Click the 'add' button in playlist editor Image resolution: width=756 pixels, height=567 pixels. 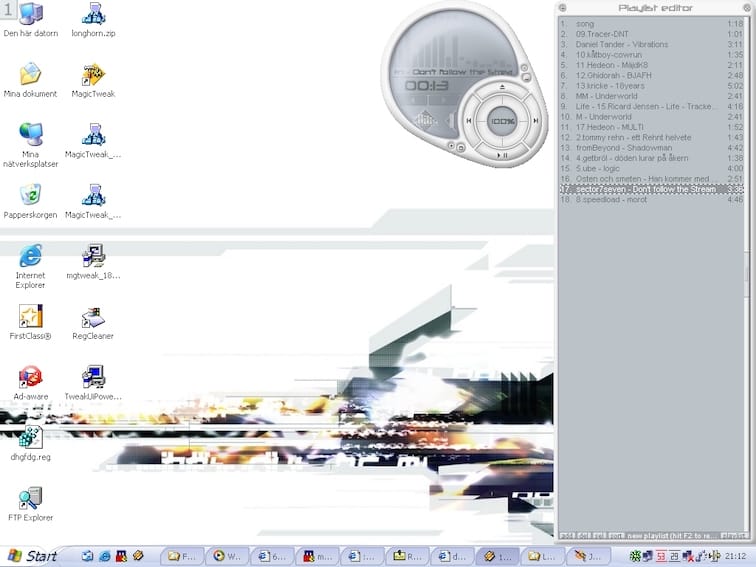coord(568,537)
